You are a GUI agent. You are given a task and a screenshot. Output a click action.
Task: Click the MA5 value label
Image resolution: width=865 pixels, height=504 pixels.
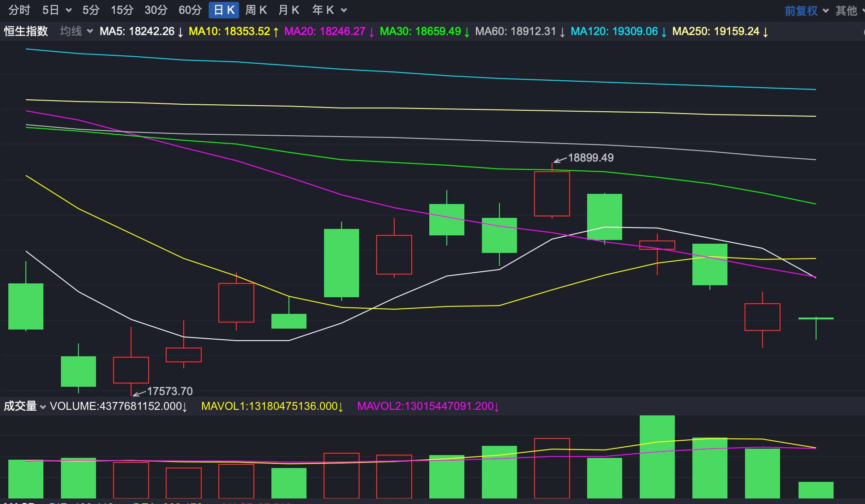tap(141, 31)
